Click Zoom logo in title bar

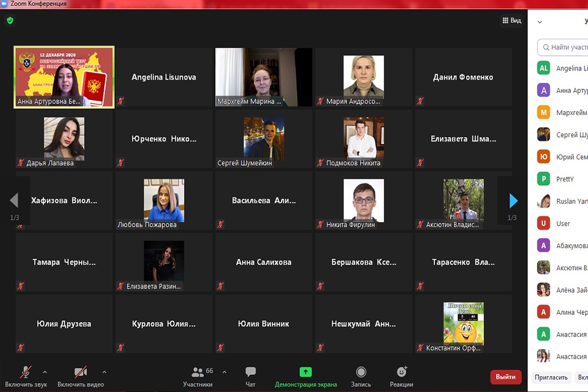coord(4,4)
